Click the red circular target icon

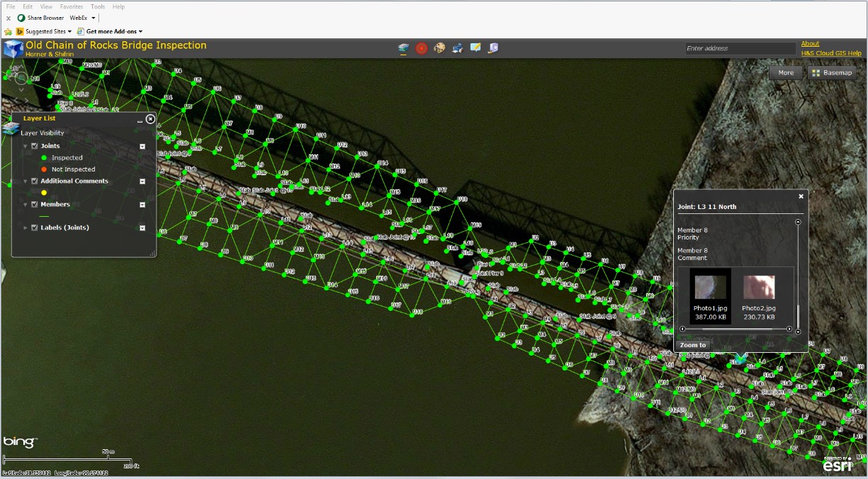tap(422, 48)
